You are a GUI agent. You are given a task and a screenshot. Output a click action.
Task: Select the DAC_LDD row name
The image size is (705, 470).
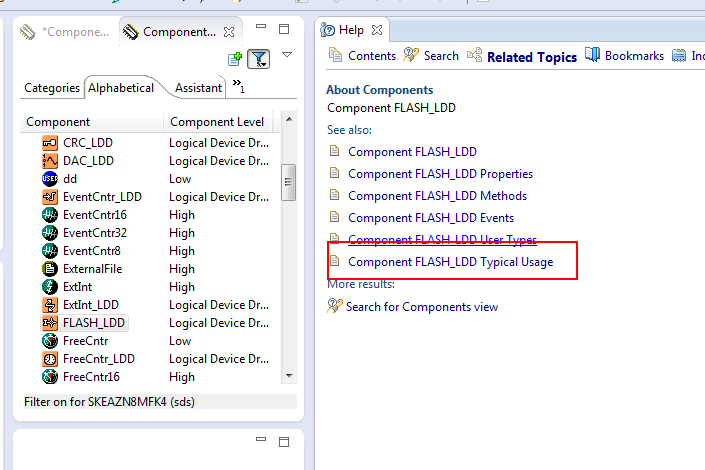pos(89,161)
